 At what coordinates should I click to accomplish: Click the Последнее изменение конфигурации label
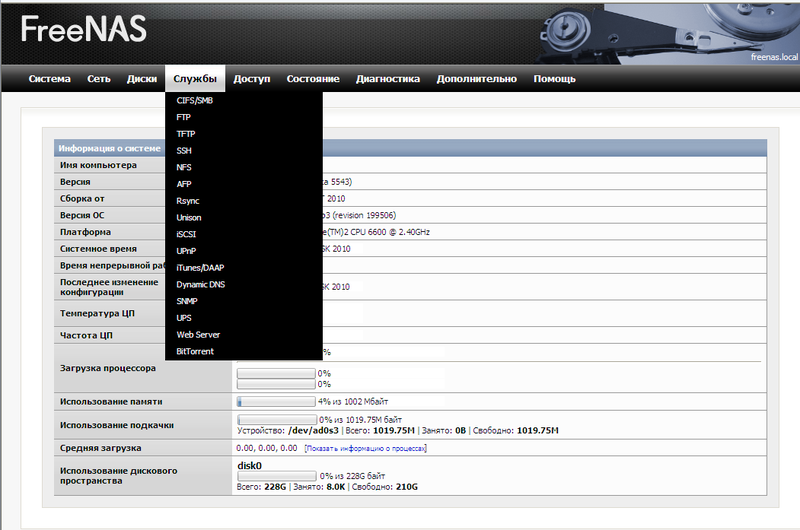coord(109,287)
